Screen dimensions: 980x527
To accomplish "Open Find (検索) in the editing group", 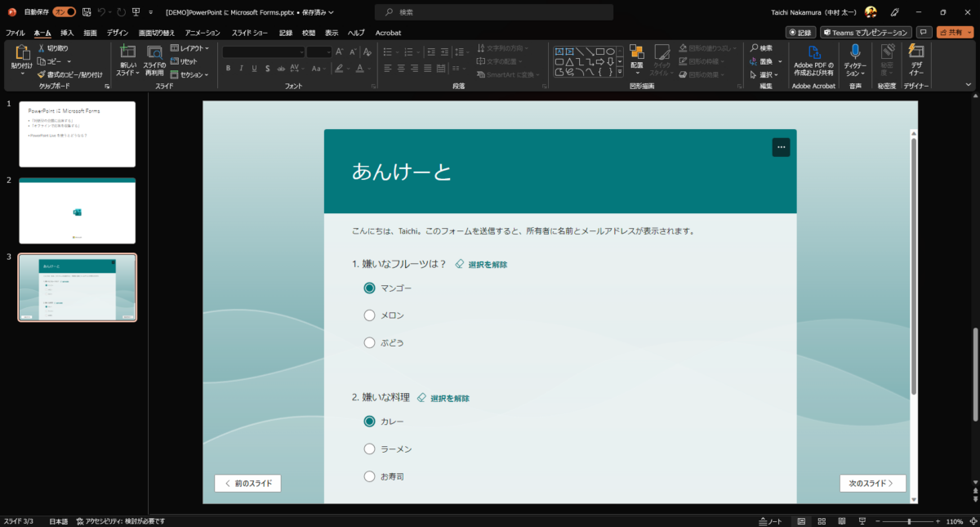I will pos(761,48).
